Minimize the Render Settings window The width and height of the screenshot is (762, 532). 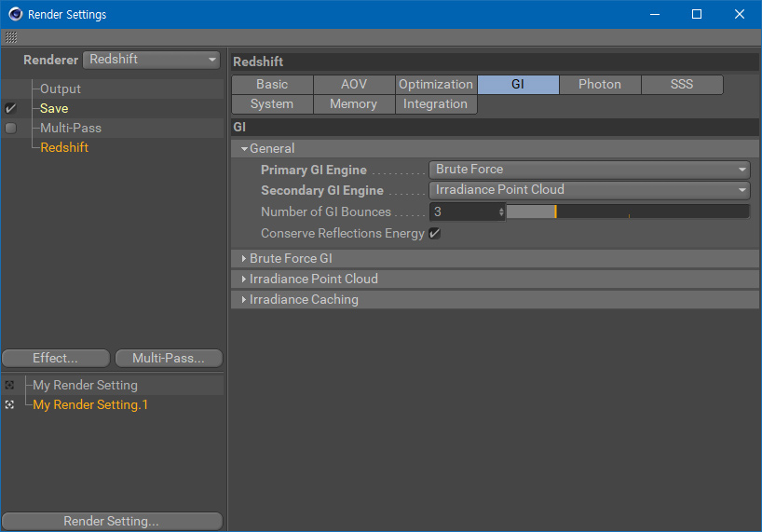tap(655, 14)
